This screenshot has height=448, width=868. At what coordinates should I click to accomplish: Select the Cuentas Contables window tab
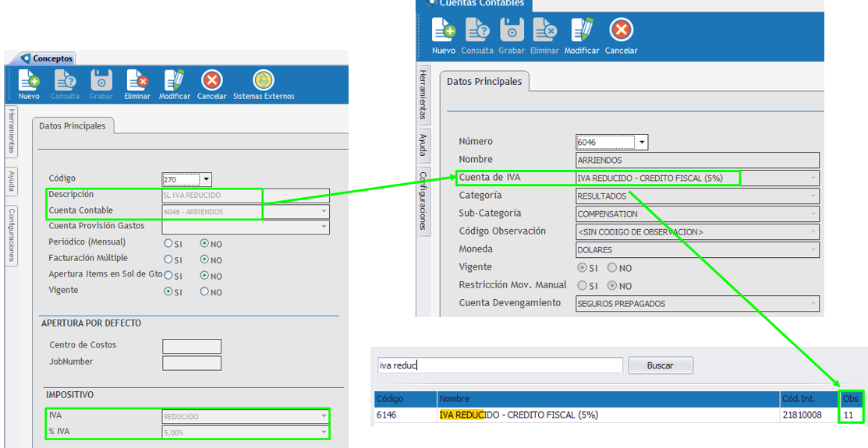click(475, 5)
